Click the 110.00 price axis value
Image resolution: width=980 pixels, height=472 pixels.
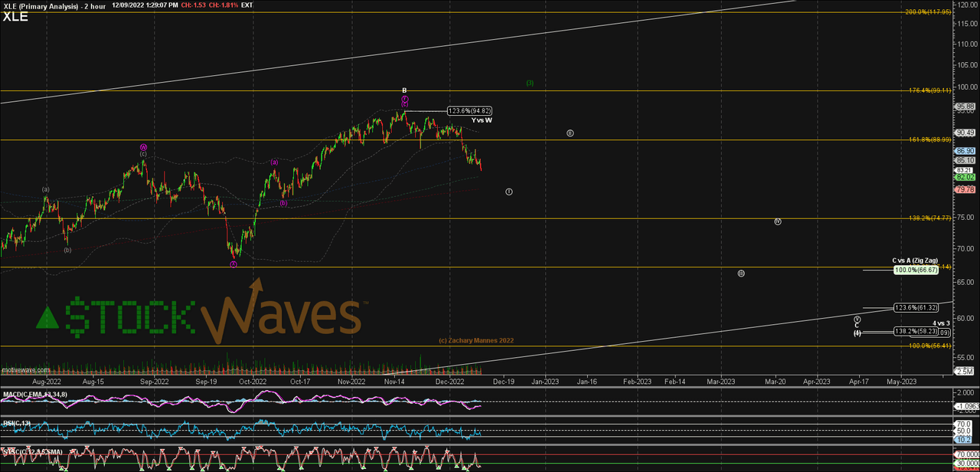pyautogui.click(x=966, y=44)
